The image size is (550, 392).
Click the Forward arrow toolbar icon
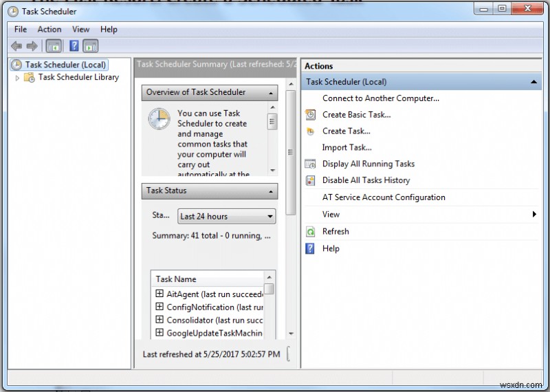coord(32,46)
